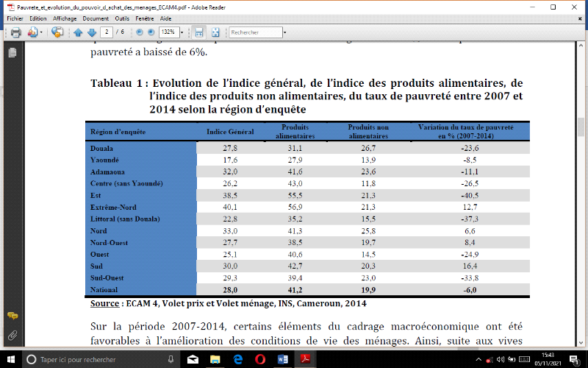Viewport: 588px width, 368px height.
Task: Open Word from taskbar
Action: click(283, 359)
